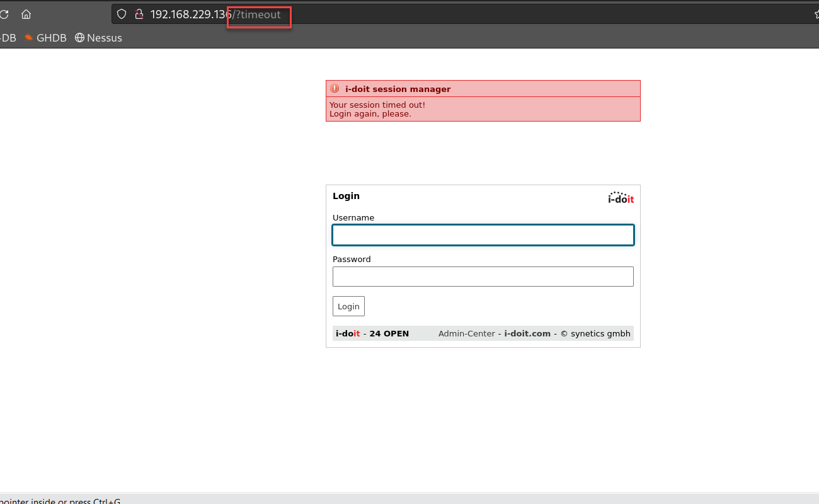Reload the current page
Image resolution: width=819 pixels, height=504 pixels.
[x=5, y=14]
